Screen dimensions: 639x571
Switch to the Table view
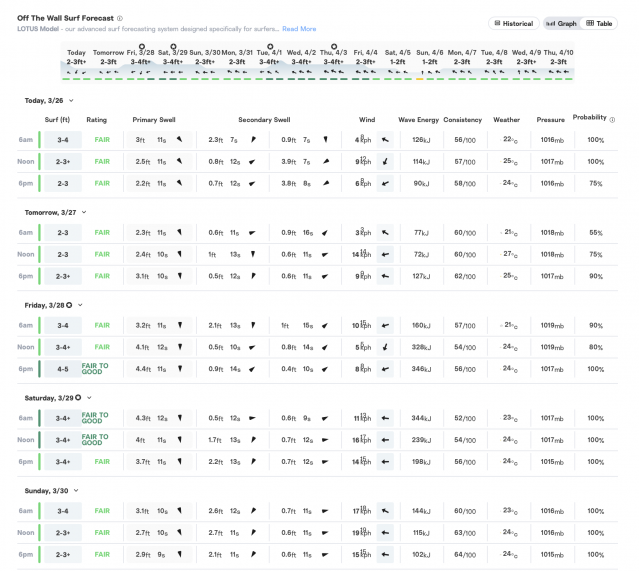tap(599, 23)
